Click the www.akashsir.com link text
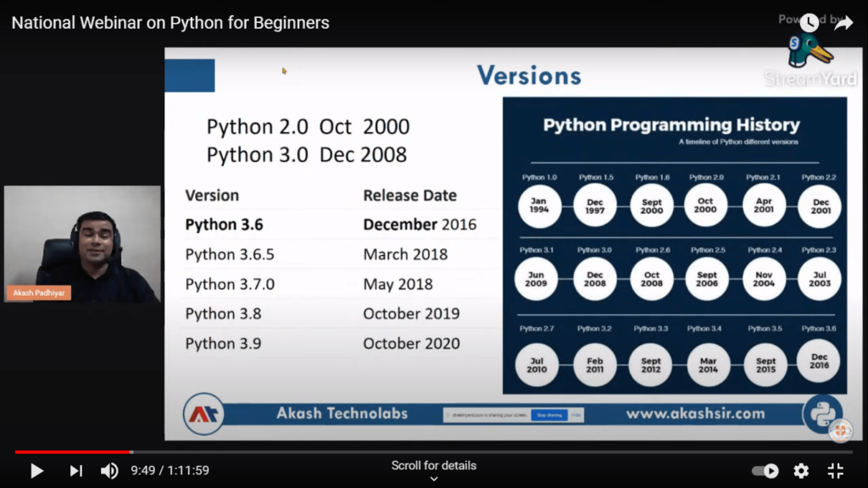The image size is (868, 488). (695, 413)
